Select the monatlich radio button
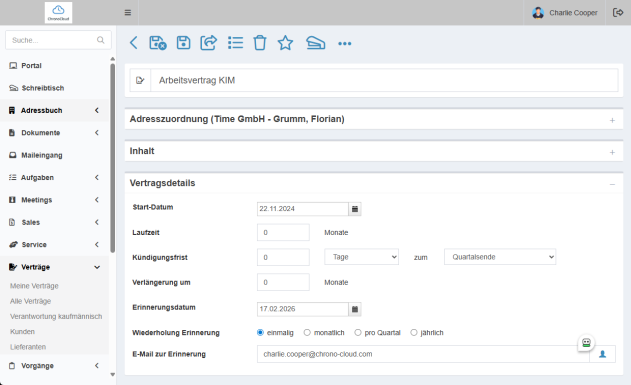The image size is (631, 385). tap(307, 333)
